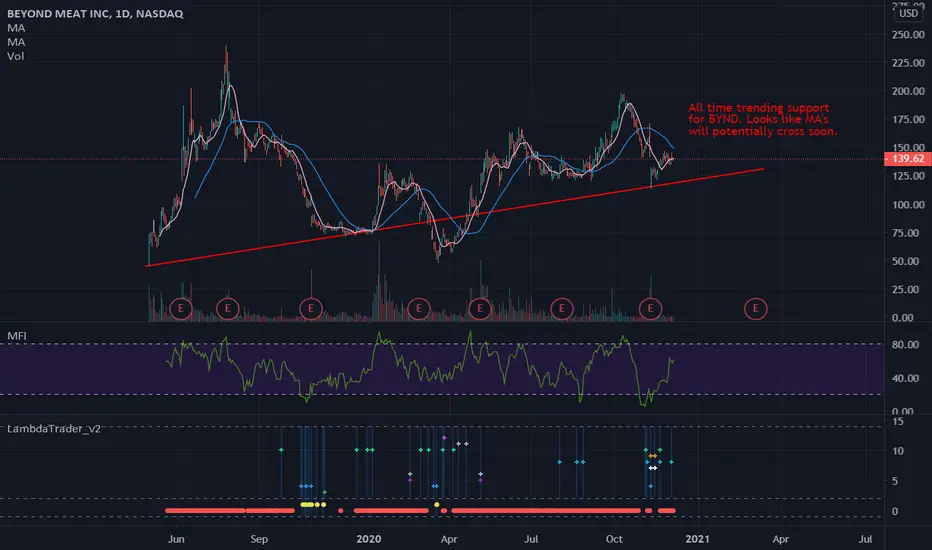Select the MA legend just above Vol
This screenshot has height=550, width=932.
coord(16,42)
